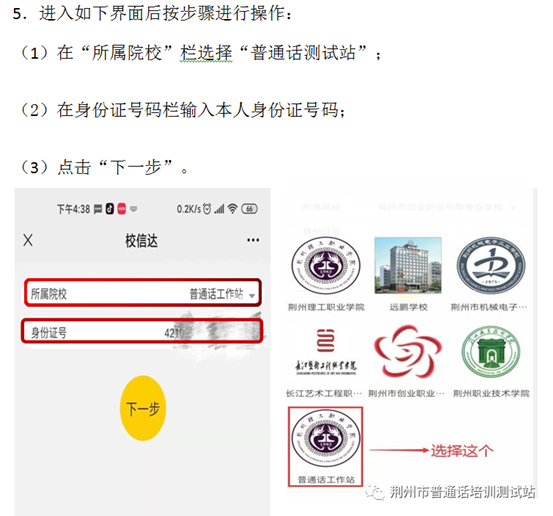
Task: Tap the yellow 下一步 button
Action: 143,408
